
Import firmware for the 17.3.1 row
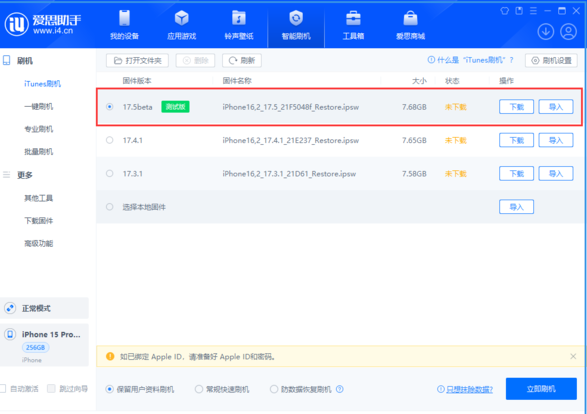click(x=556, y=173)
